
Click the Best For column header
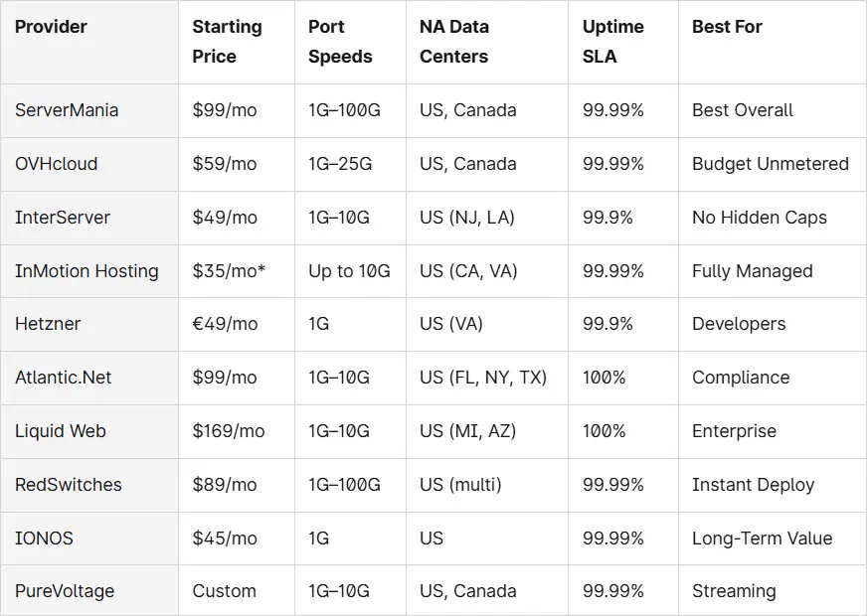pos(727,28)
